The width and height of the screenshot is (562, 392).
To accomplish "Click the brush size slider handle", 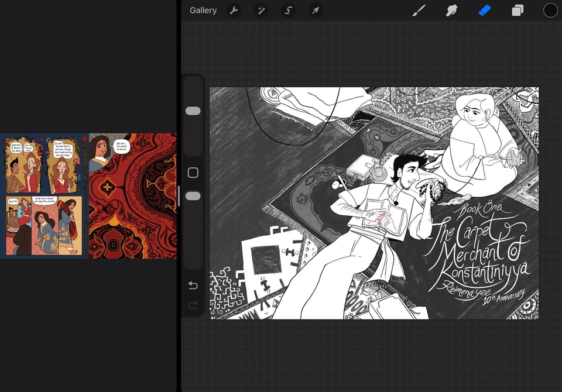I will click(x=193, y=111).
